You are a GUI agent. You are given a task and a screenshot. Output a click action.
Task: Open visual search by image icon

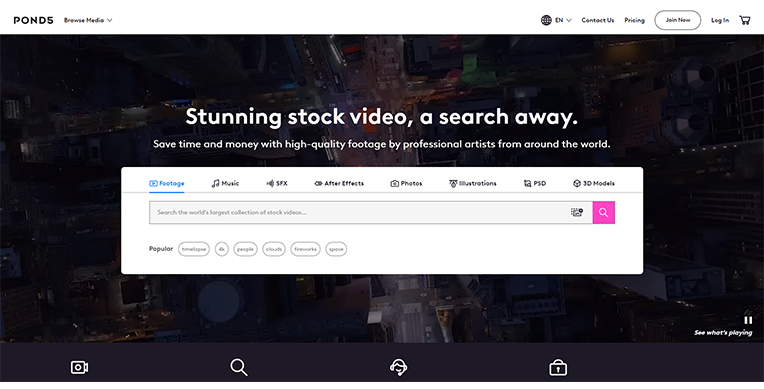point(577,212)
